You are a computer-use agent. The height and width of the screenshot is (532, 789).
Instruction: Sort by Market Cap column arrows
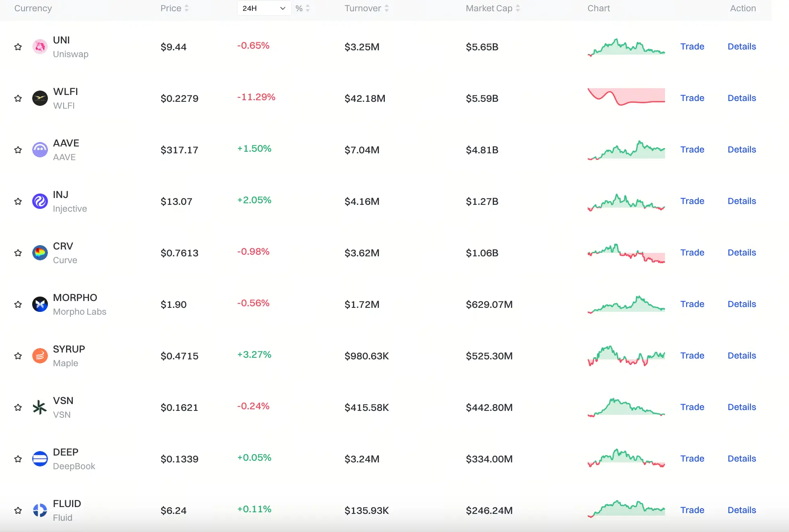518,8
